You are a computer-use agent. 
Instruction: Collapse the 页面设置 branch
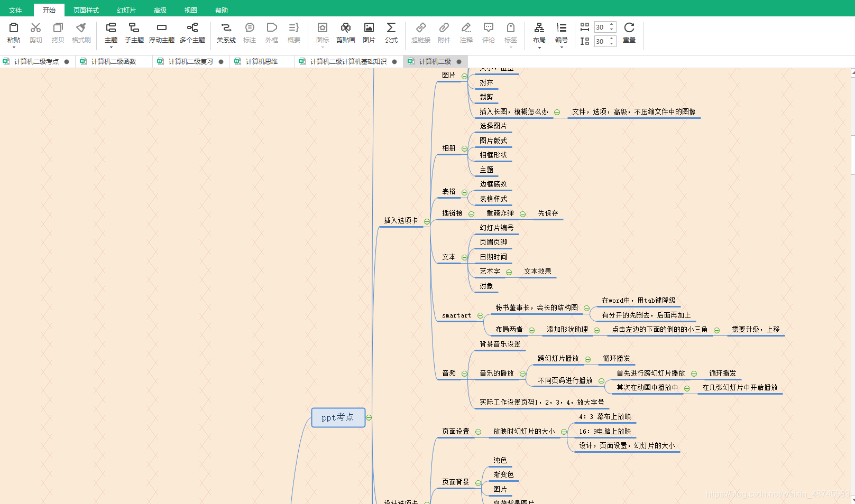click(478, 432)
